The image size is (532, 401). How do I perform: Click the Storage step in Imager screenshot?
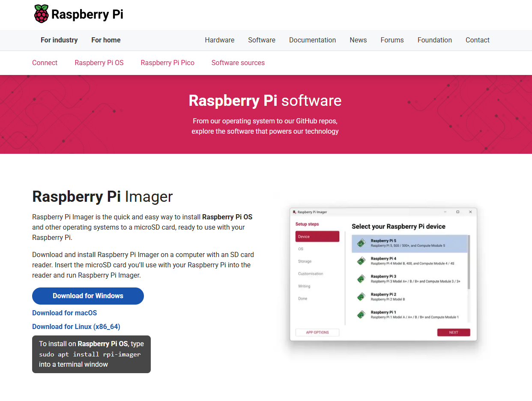(x=305, y=261)
